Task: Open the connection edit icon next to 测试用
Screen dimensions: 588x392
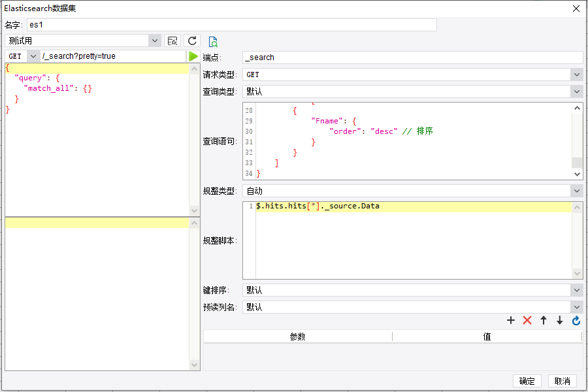Action: (x=172, y=41)
